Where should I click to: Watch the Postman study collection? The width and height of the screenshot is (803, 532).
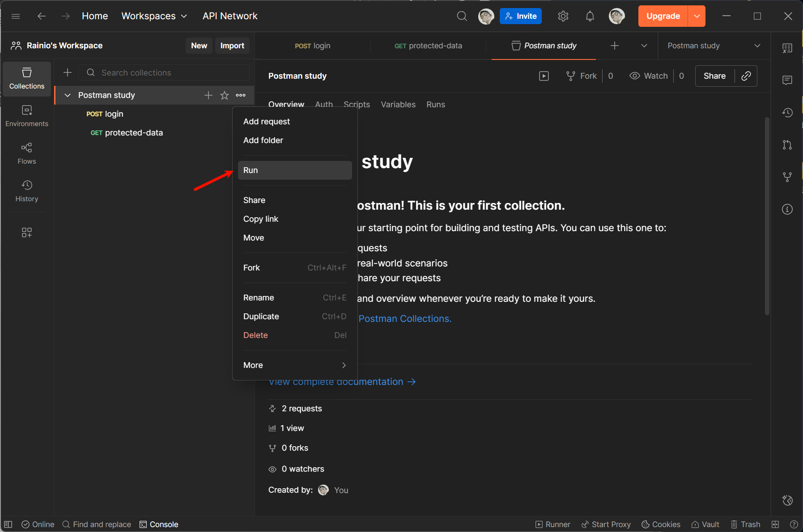[649, 76]
